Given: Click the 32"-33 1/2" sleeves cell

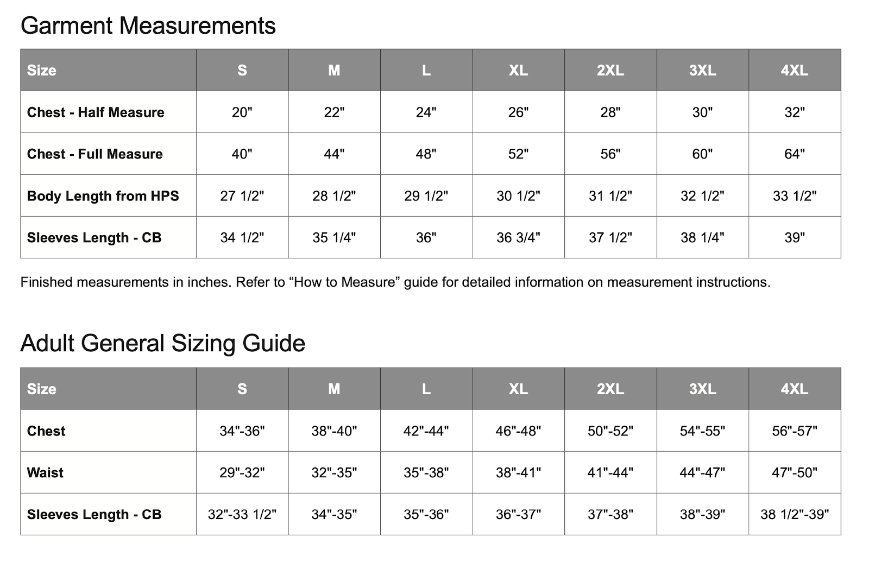Looking at the screenshot, I should click(242, 514).
